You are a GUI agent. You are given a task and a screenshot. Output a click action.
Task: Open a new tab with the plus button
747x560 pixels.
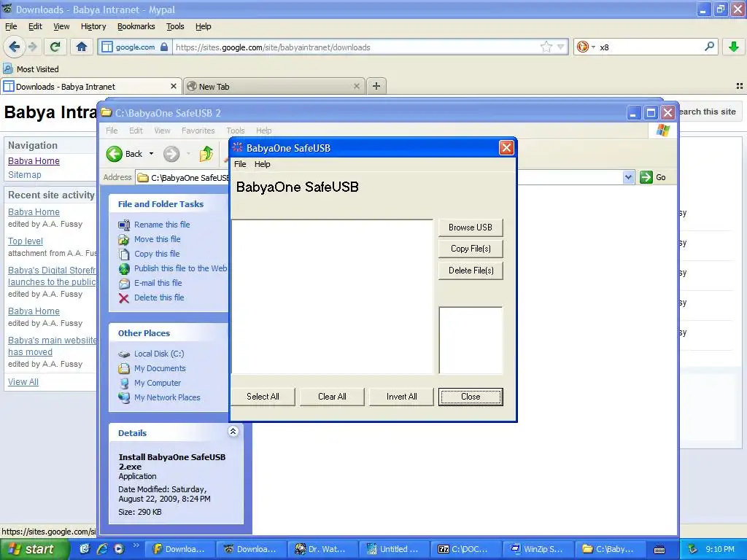coord(376,86)
